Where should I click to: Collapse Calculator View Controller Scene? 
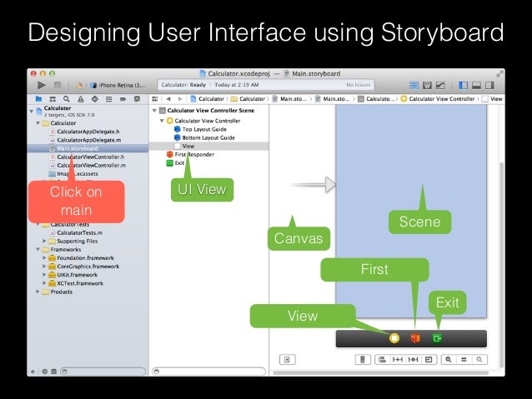pos(154,111)
